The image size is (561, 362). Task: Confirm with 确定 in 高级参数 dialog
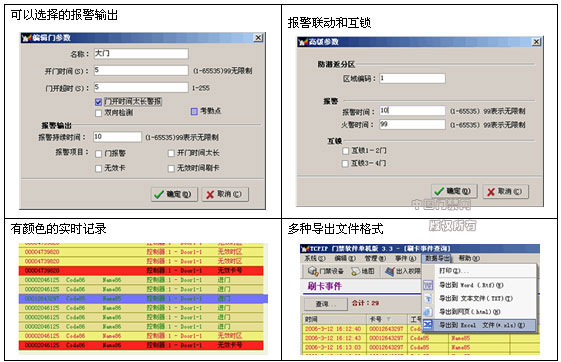point(454,191)
